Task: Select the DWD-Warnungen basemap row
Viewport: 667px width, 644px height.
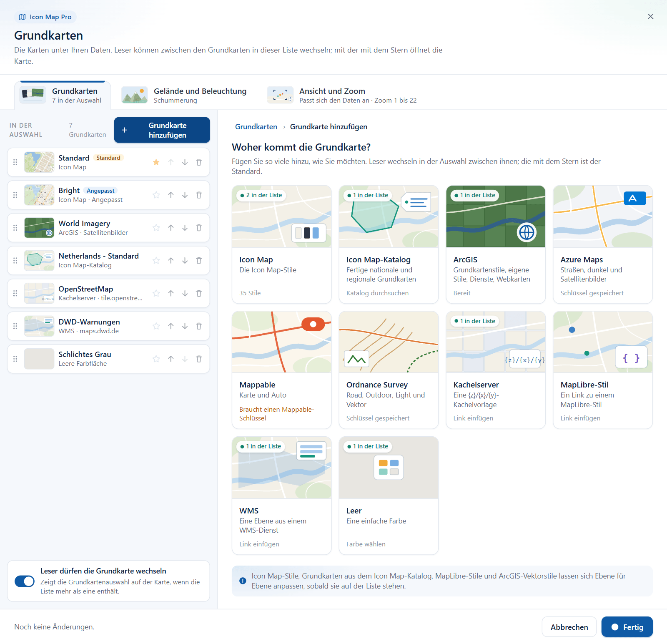Action: pos(108,326)
